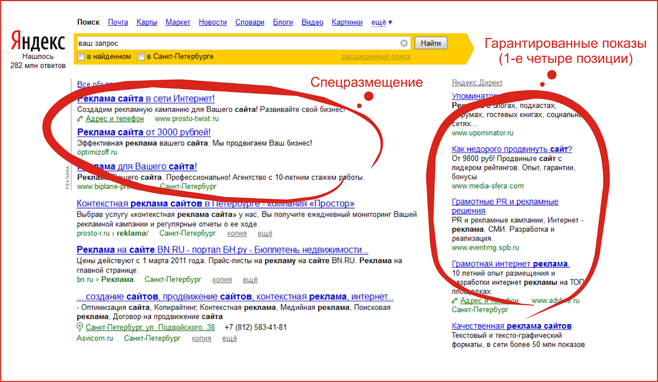Click the map pin icon next to Подвойского address
This screenshot has width=658, height=382.
click(x=80, y=327)
